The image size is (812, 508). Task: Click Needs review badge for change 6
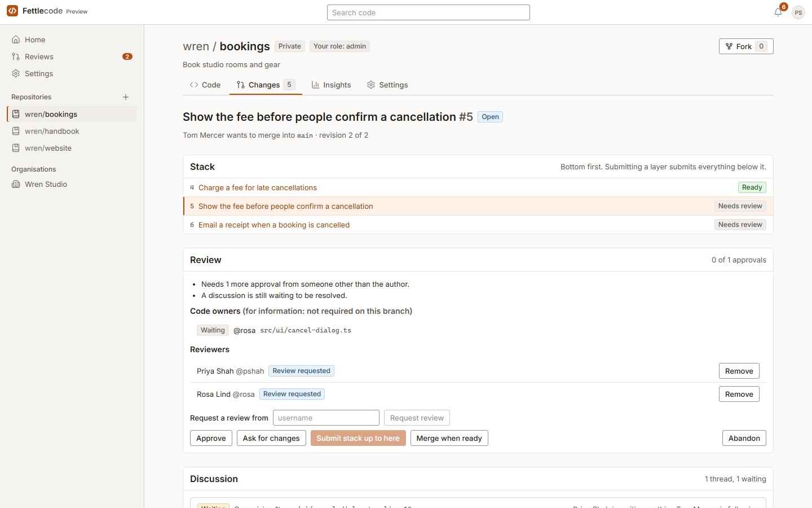(740, 225)
